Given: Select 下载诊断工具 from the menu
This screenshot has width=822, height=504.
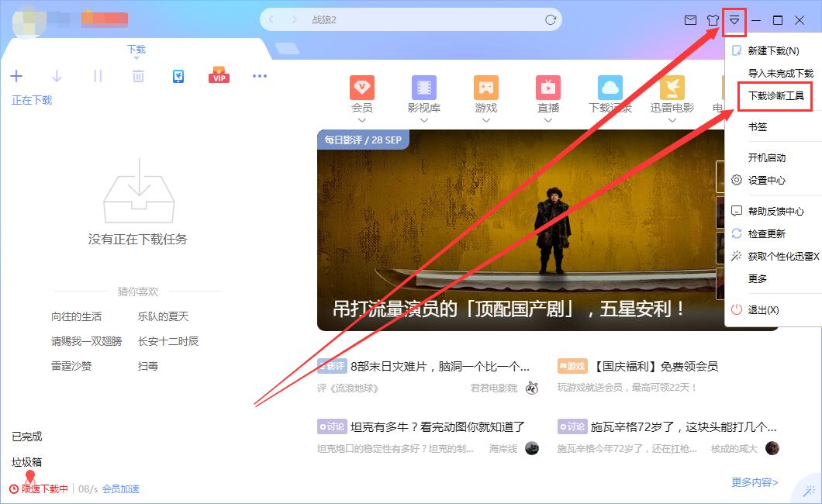Looking at the screenshot, I should tap(774, 97).
